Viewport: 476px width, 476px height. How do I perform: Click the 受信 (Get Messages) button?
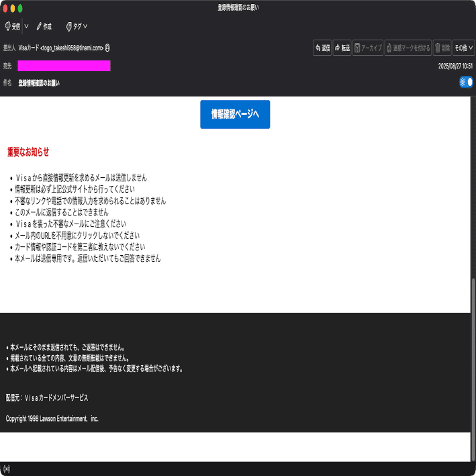[13, 26]
